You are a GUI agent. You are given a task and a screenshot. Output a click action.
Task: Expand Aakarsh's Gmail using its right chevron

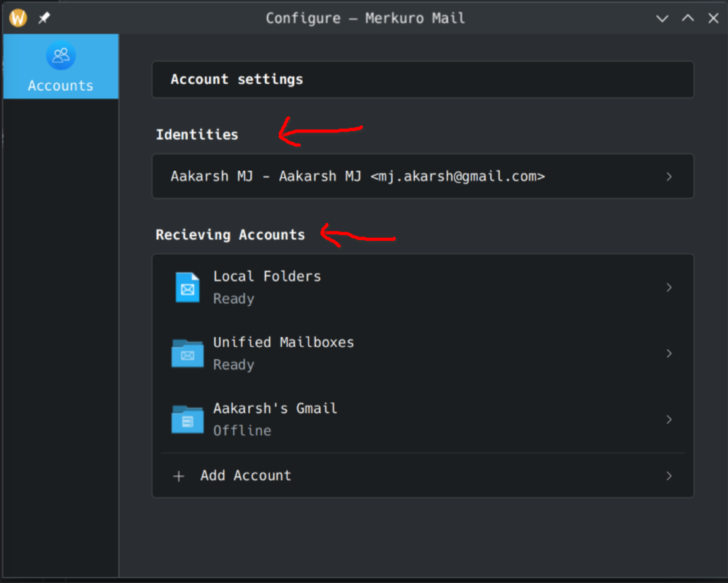[669, 420]
